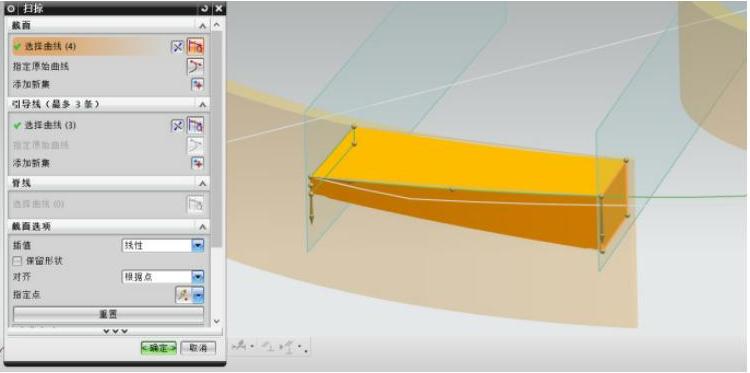
Task: Toggle the 保留形状 checkbox
Action: point(18,261)
